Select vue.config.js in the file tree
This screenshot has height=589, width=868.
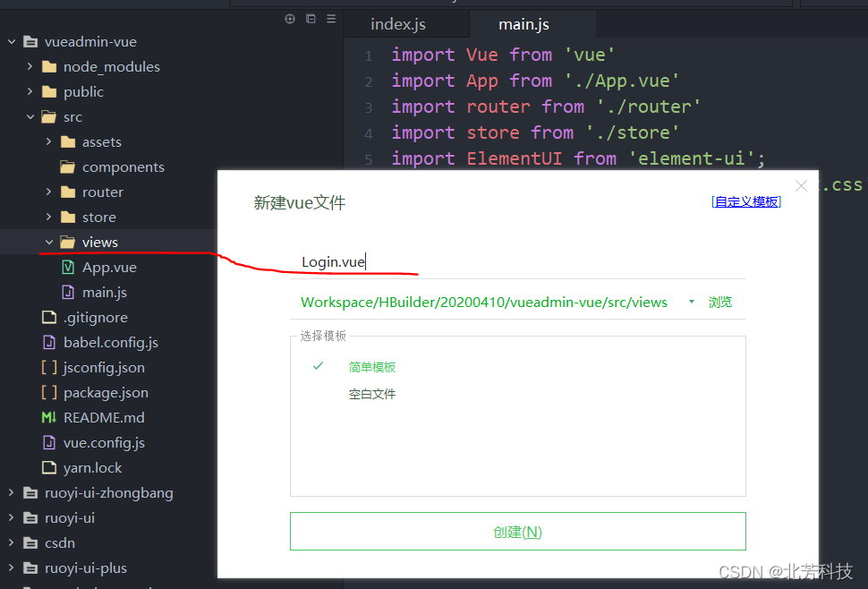pyautogui.click(x=104, y=443)
